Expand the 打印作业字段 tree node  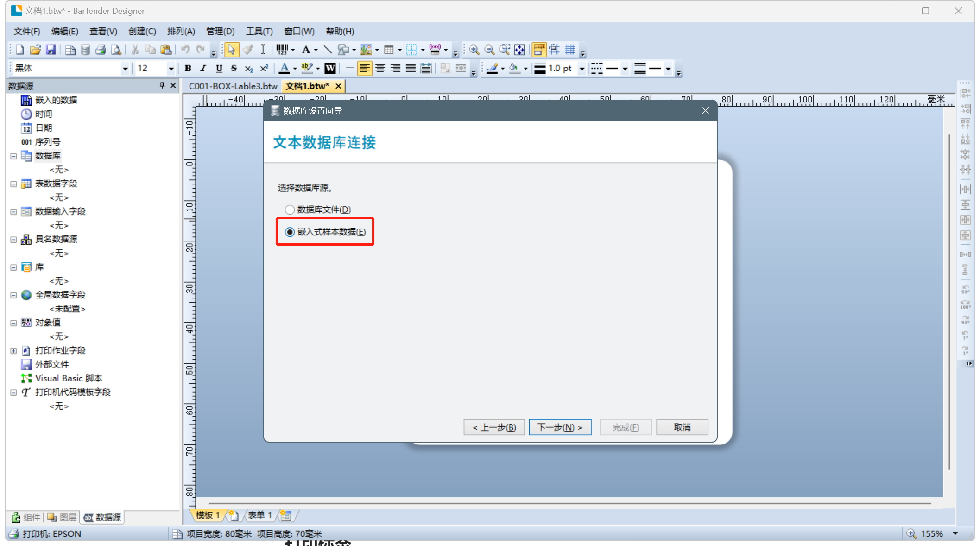[x=13, y=351]
